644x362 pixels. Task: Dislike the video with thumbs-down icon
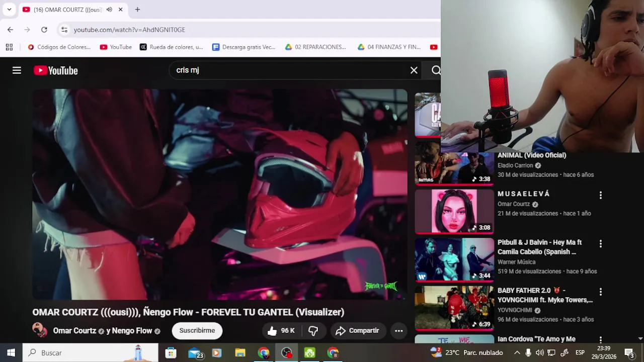313,330
